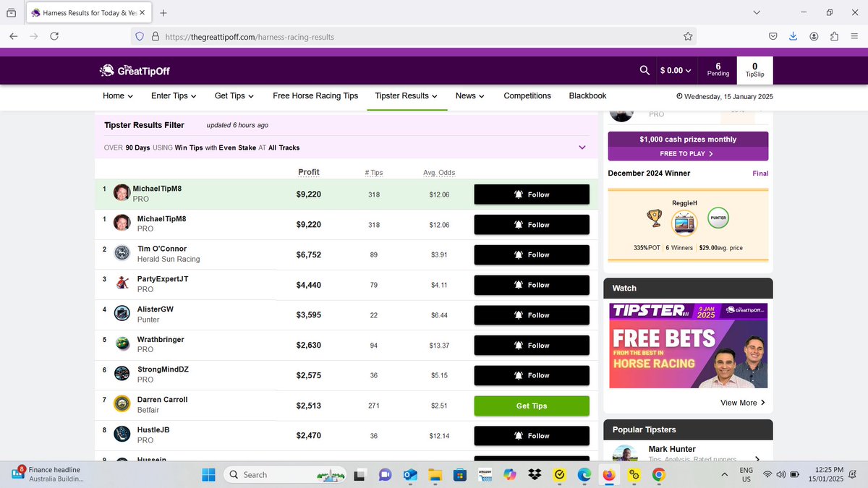Go to Competitions page

pos(527,95)
